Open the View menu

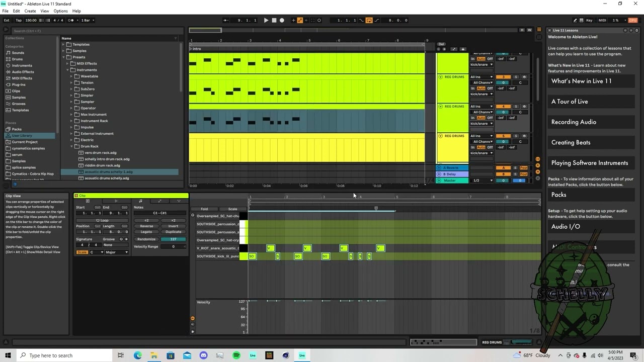coord(45,11)
